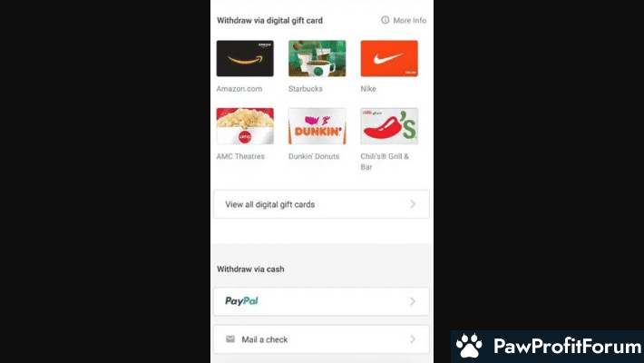Click the AMC Theatres label text

coord(240,156)
